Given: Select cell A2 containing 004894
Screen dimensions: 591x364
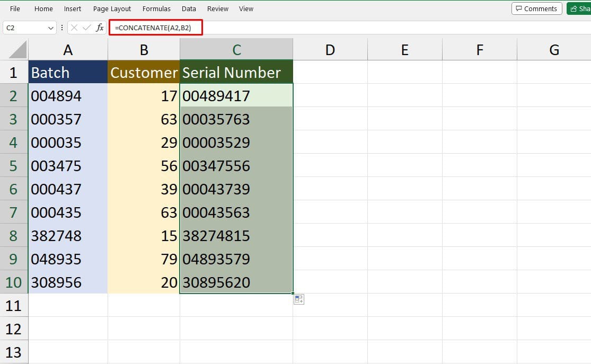Looking at the screenshot, I should coord(68,96).
